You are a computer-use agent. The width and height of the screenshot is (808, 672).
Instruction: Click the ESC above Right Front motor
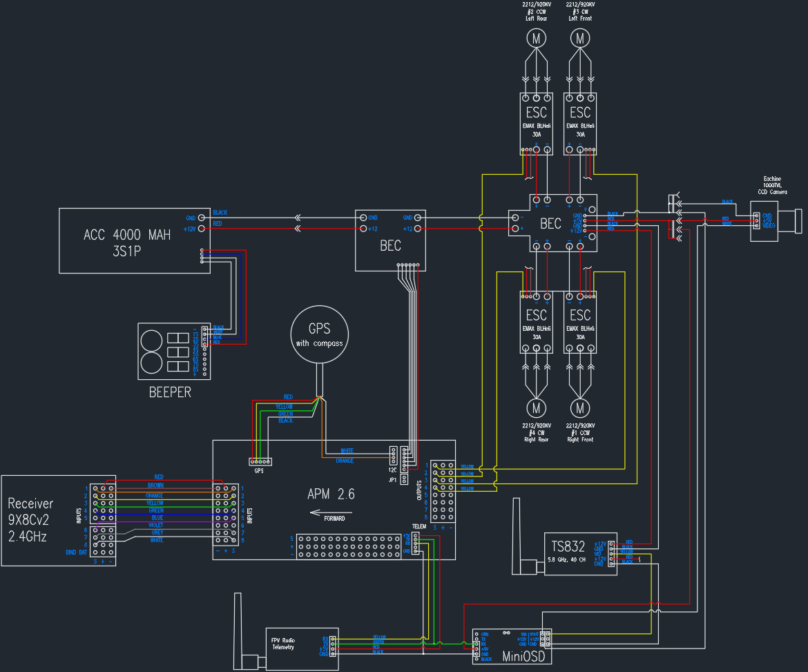[x=581, y=322]
